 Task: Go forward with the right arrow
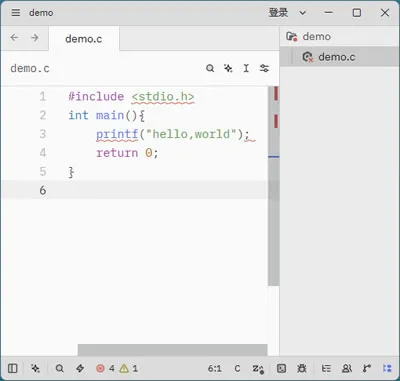(35, 37)
